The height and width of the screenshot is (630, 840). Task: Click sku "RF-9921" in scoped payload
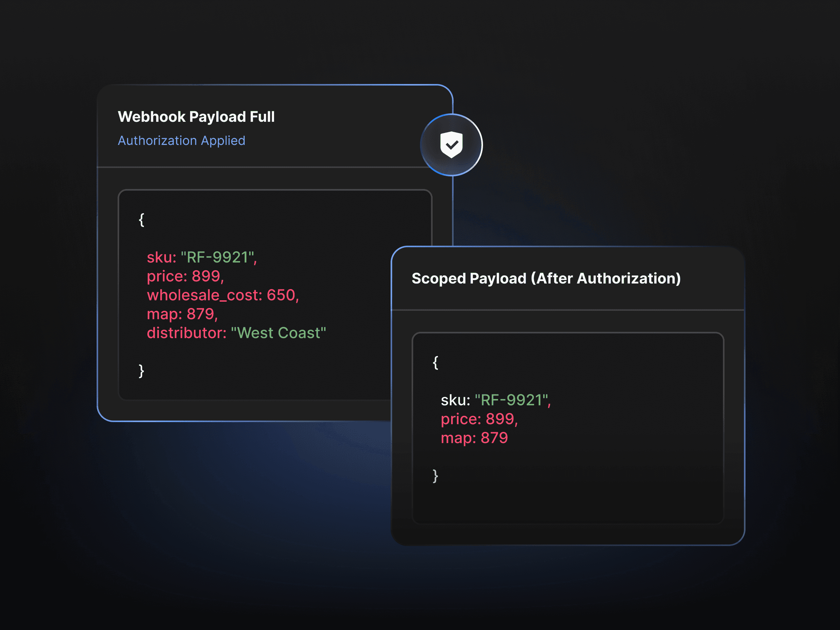pos(496,400)
